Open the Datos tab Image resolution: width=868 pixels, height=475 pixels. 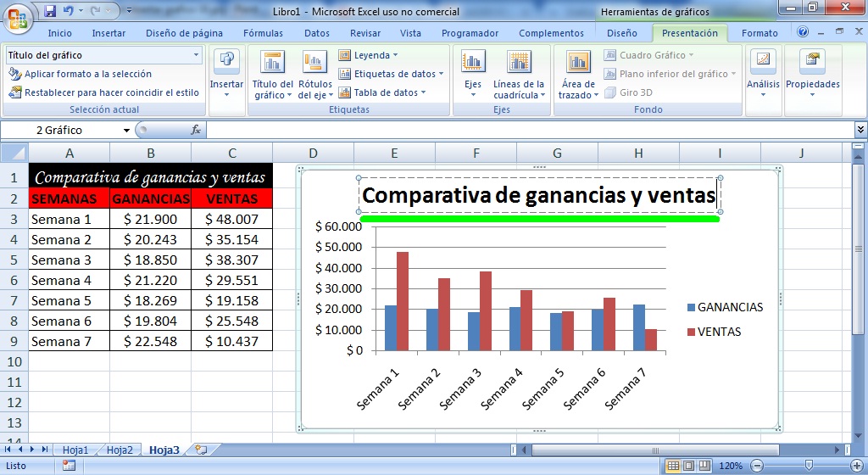[x=317, y=33]
